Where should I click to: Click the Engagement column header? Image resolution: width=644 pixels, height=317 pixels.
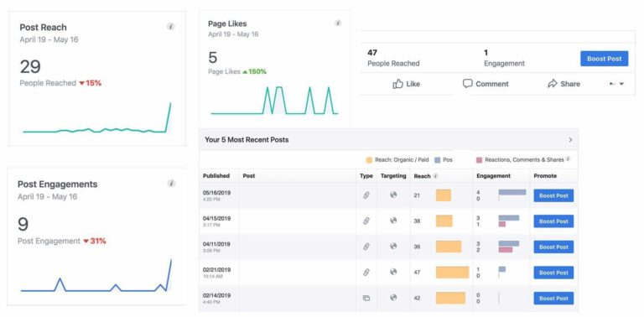tap(493, 176)
